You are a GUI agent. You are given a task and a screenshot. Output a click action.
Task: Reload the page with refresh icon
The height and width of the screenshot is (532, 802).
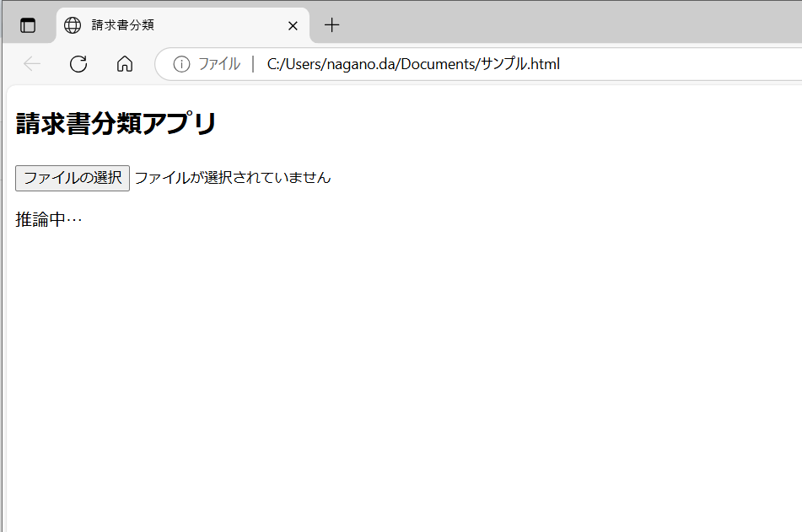click(78, 64)
